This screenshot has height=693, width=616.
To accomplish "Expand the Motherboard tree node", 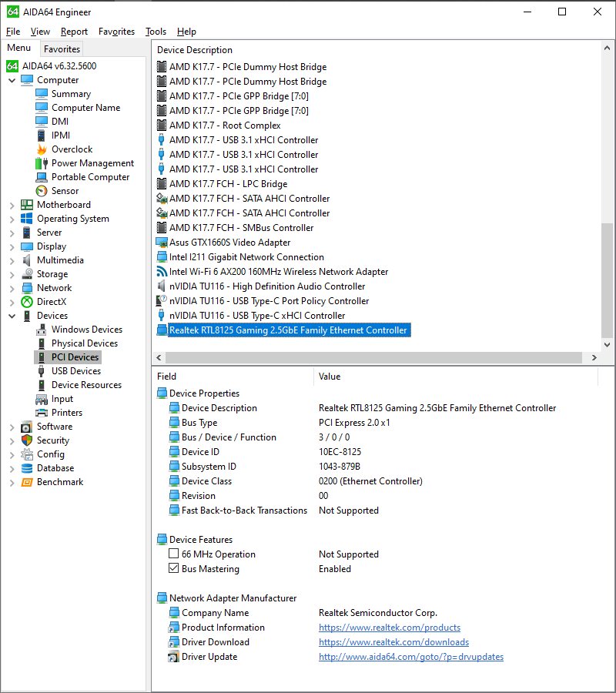I will click(x=12, y=205).
